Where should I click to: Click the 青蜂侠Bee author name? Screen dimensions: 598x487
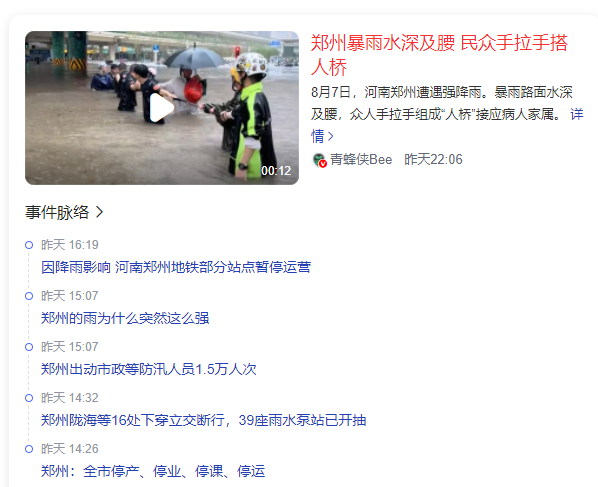[361, 159]
